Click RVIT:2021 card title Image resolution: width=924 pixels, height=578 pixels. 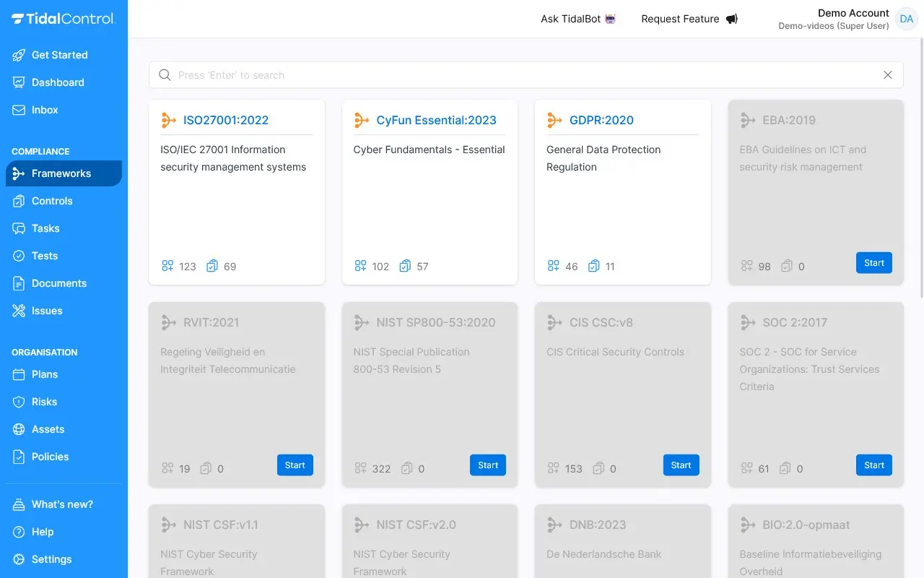(x=211, y=323)
